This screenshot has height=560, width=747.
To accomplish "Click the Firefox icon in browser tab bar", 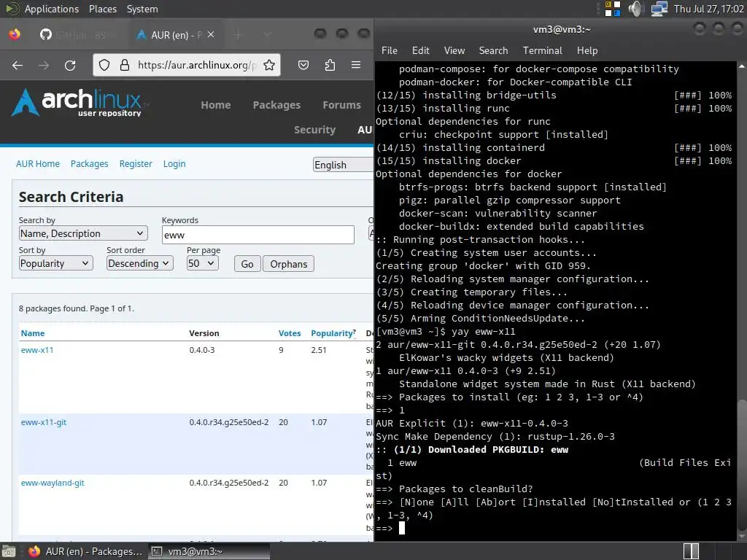I will point(15,34).
